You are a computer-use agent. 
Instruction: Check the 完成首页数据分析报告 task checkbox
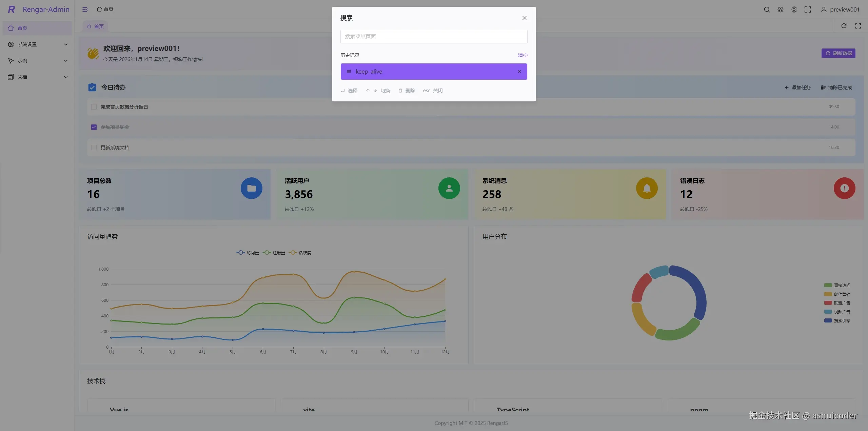pos(94,107)
